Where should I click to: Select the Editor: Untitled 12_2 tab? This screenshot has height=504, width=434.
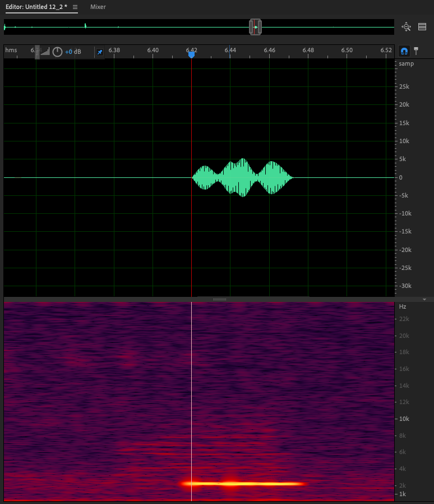pyautogui.click(x=38, y=7)
